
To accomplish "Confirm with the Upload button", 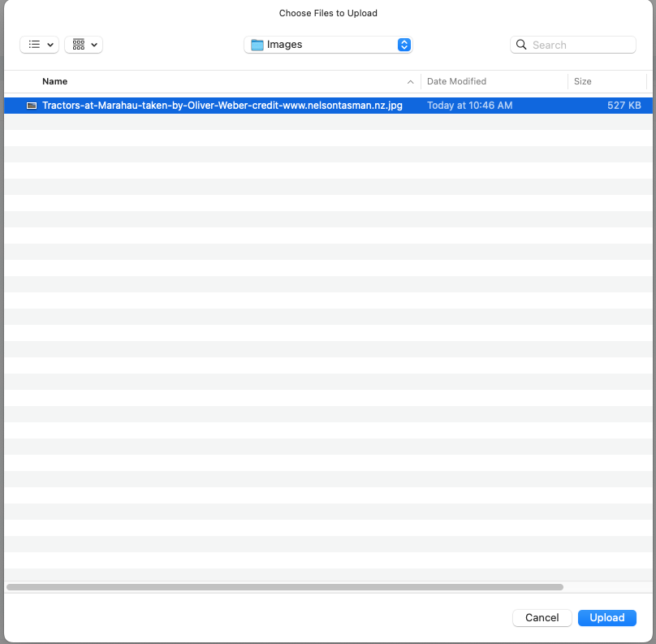I will (607, 618).
